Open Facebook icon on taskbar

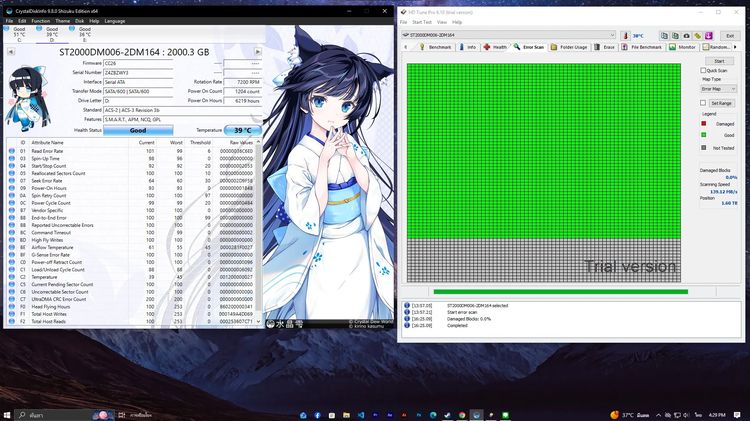pyautogui.click(x=318, y=415)
